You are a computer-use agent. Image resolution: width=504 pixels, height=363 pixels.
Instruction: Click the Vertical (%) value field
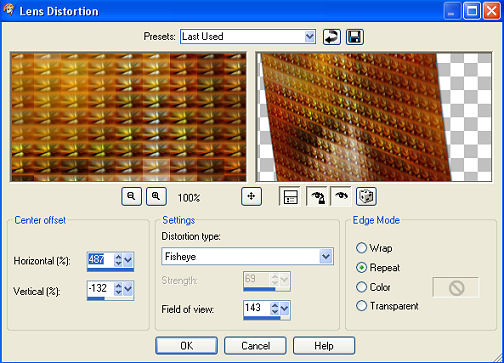tap(101, 289)
